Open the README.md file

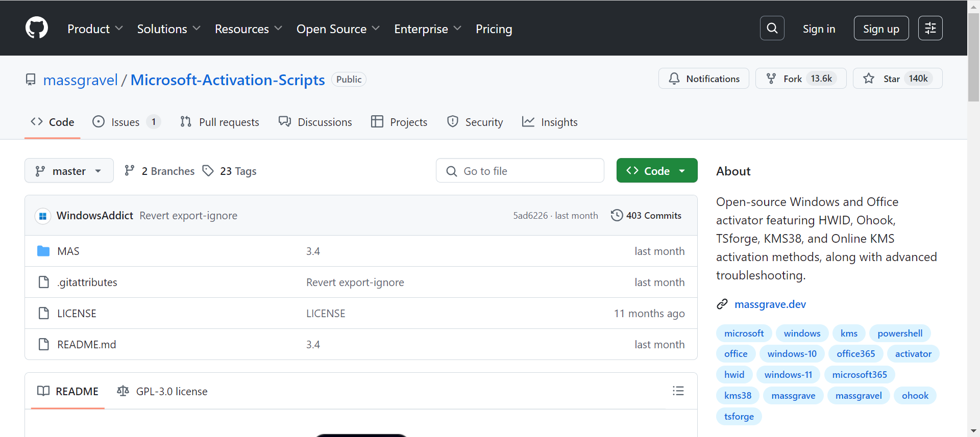[87, 344]
